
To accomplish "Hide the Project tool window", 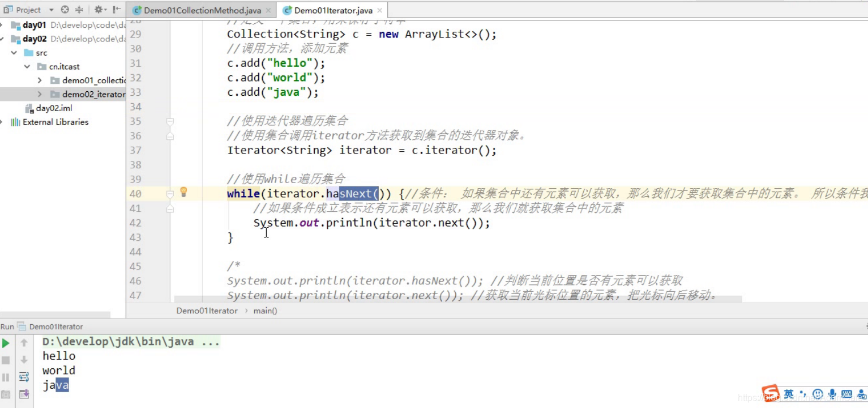I will [x=116, y=10].
